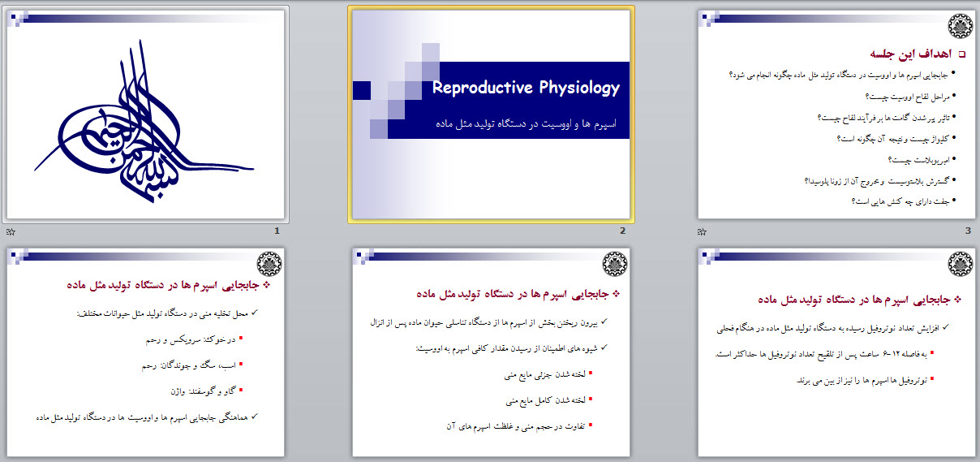Click slide number 1 label
This screenshot has height=462, width=980.
coord(277,231)
